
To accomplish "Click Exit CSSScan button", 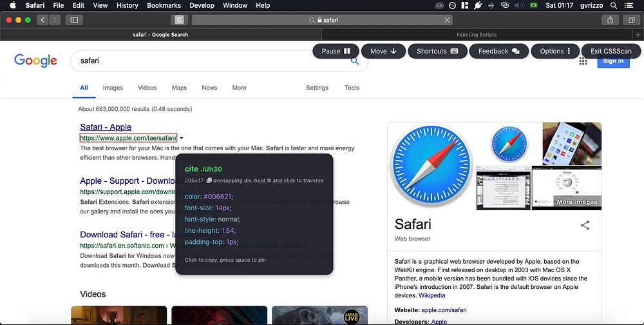I will [x=611, y=51].
